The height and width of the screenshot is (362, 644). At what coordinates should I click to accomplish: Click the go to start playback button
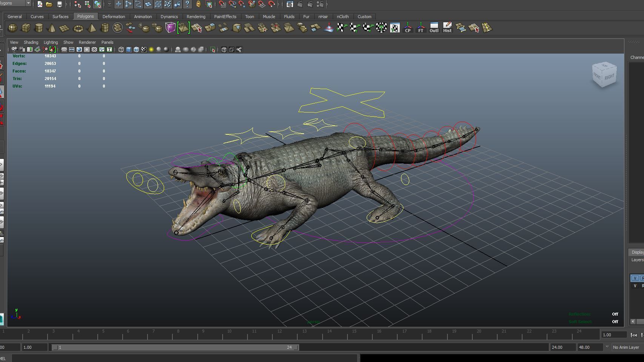(634, 335)
